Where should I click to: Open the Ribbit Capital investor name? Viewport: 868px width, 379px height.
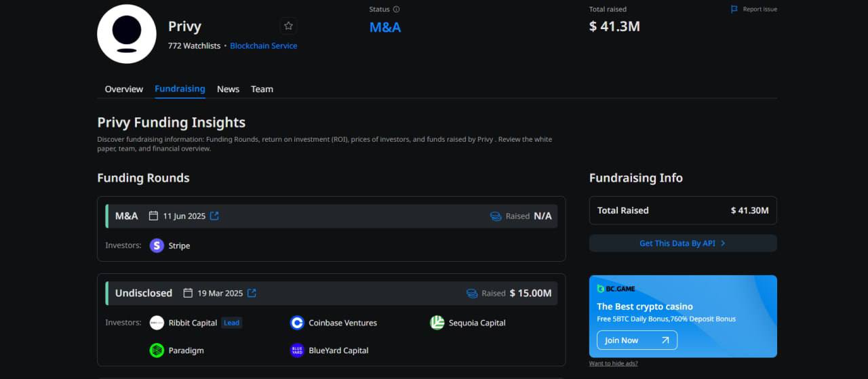tap(193, 323)
